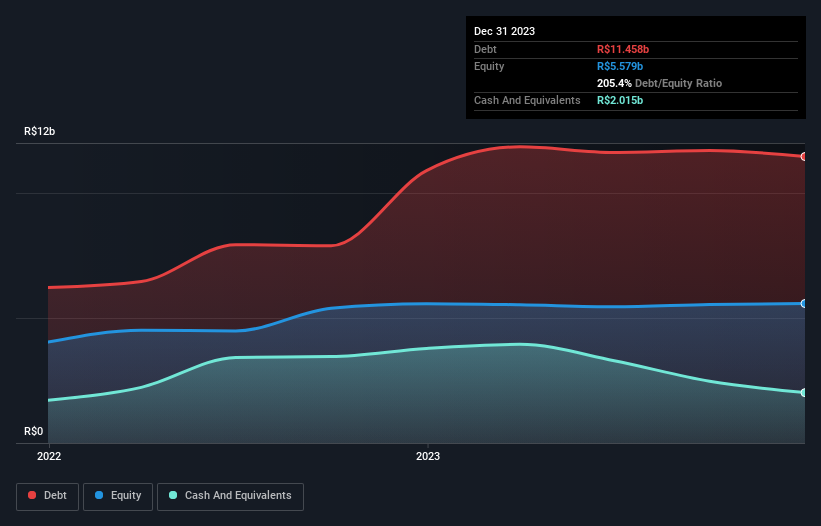Click the Debt label in tooltip

pyautogui.click(x=485, y=49)
